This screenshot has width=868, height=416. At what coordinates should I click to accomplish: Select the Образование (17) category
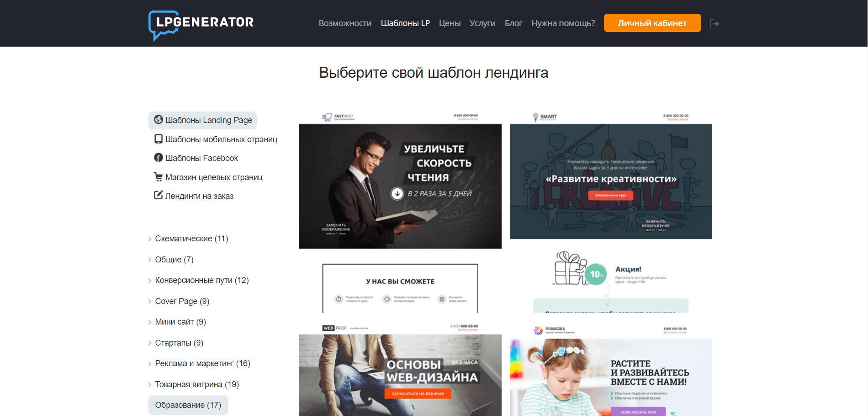[188, 405]
